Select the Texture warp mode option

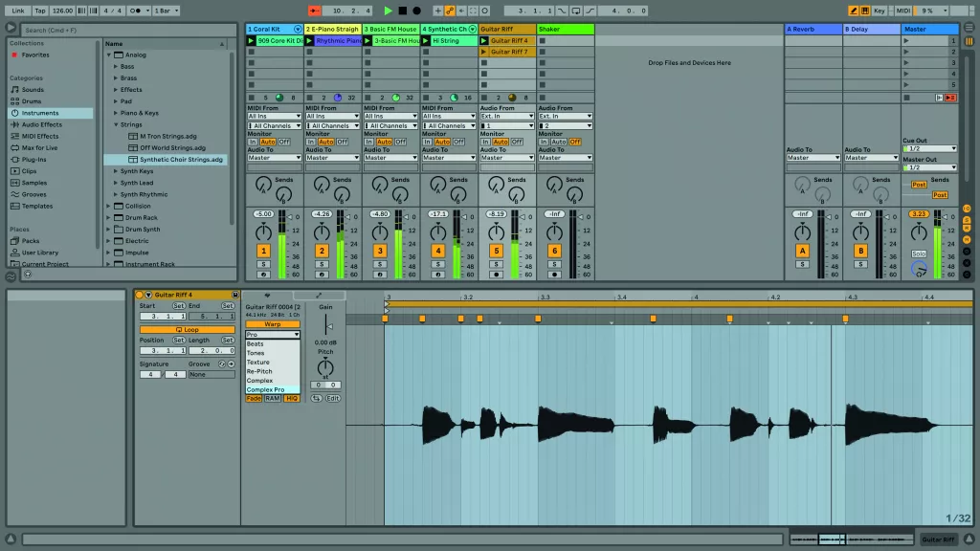258,363
